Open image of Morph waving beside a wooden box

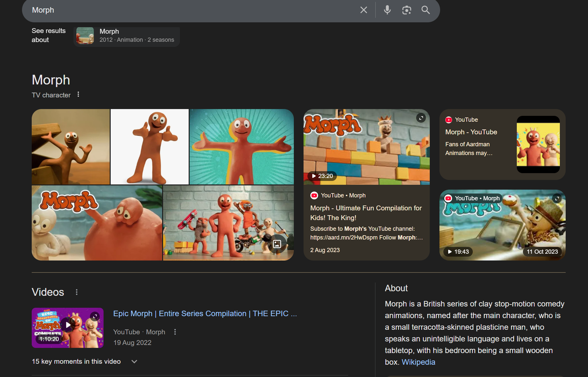[x=71, y=147]
